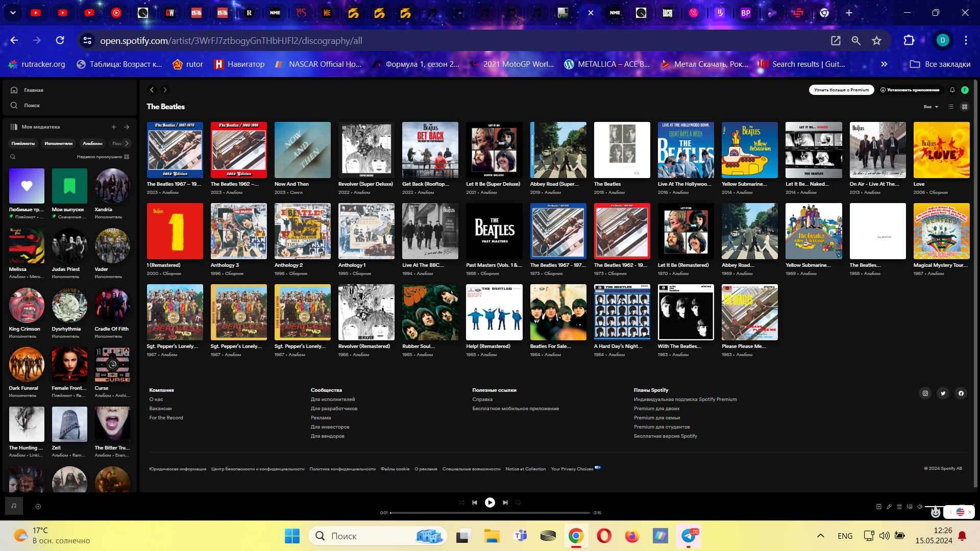This screenshot has width=980, height=551.
Task: Toggle repeat in the player bar
Action: point(518,503)
